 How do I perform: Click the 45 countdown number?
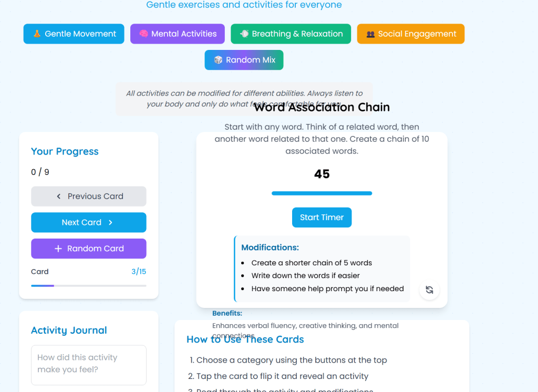point(322,174)
